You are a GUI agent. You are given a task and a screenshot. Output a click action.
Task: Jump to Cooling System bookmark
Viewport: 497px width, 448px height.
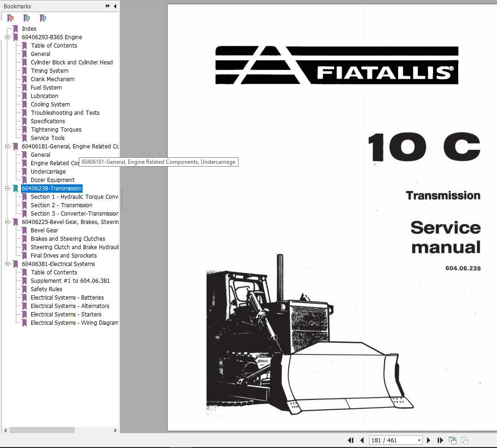50,105
